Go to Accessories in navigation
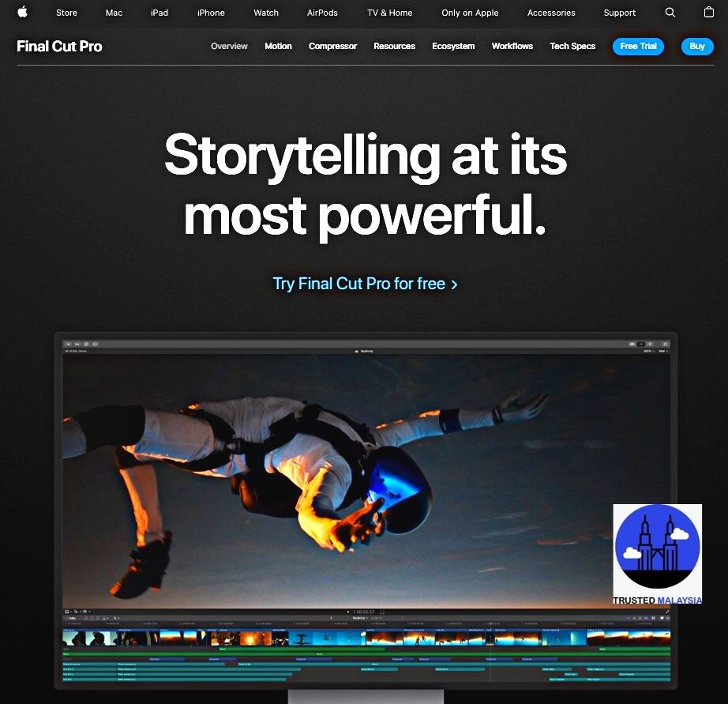Viewport: 728px width, 704px height. click(551, 13)
